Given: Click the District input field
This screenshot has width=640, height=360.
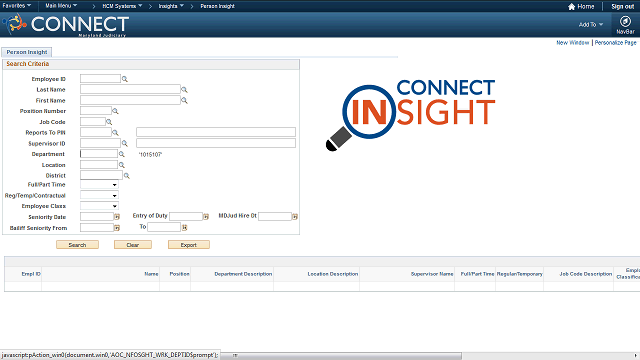Looking at the screenshot, I should (x=101, y=176).
